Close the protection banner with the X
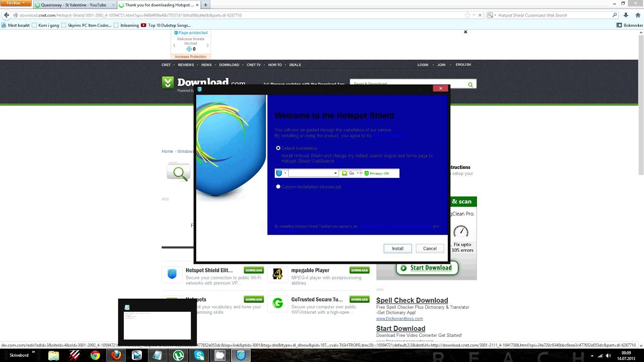 tap(465, 32)
